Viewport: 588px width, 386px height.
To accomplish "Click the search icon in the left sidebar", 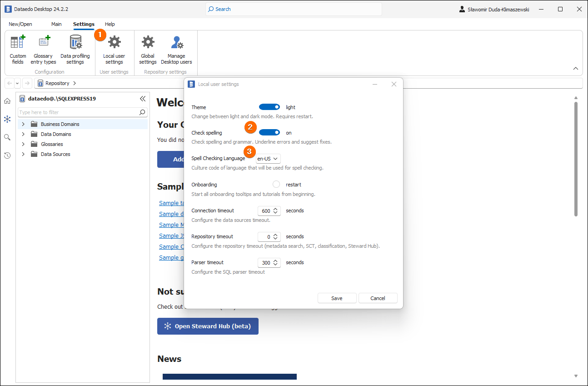I will coord(7,137).
